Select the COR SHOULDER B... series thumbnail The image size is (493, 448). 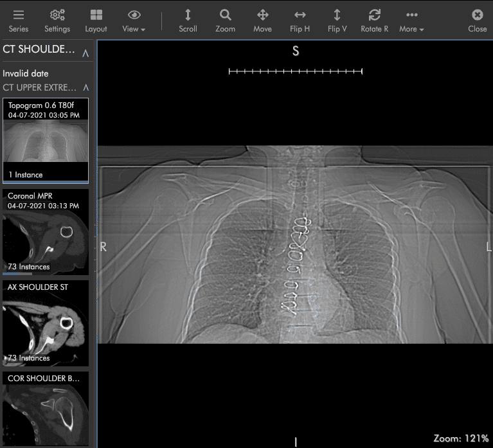46,408
